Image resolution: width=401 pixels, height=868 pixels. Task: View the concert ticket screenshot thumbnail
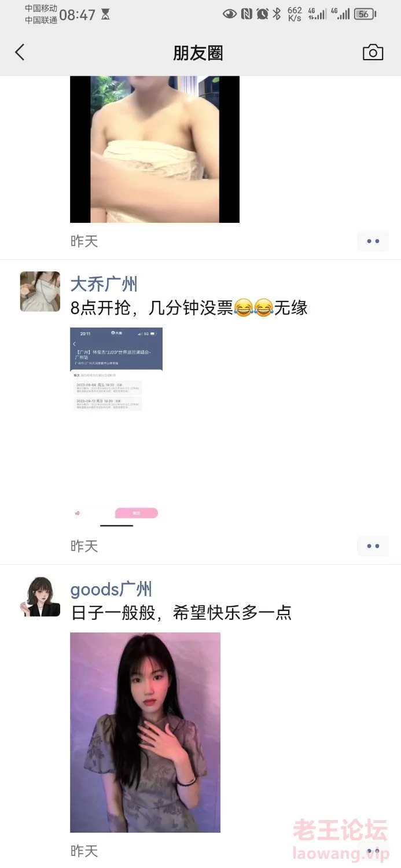[x=116, y=428]
